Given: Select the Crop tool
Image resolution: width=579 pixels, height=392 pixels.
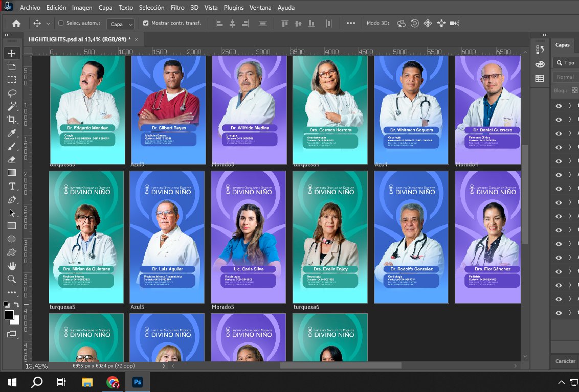Looking at the screenshot, I should click(12, 120).
